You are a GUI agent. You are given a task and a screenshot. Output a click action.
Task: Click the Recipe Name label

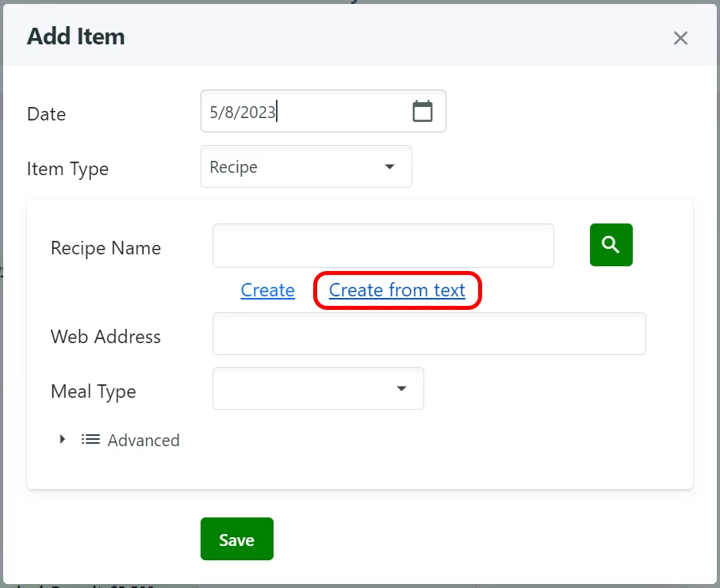[105, 248]
